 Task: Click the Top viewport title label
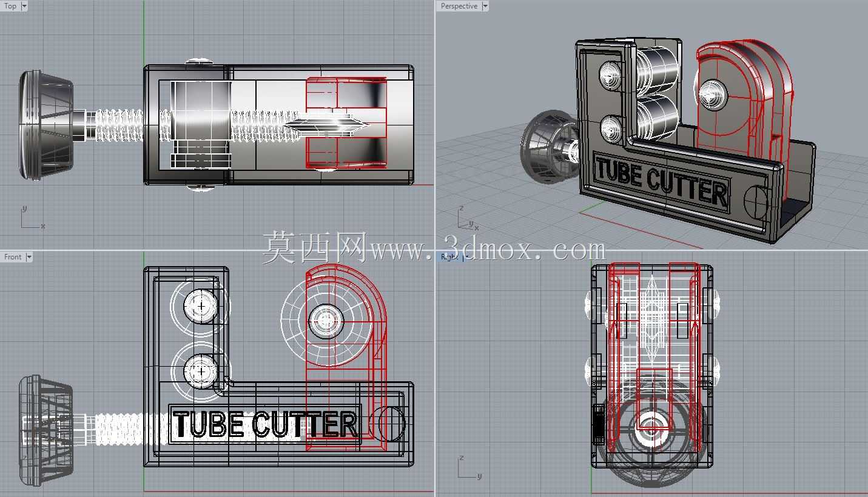10,6
